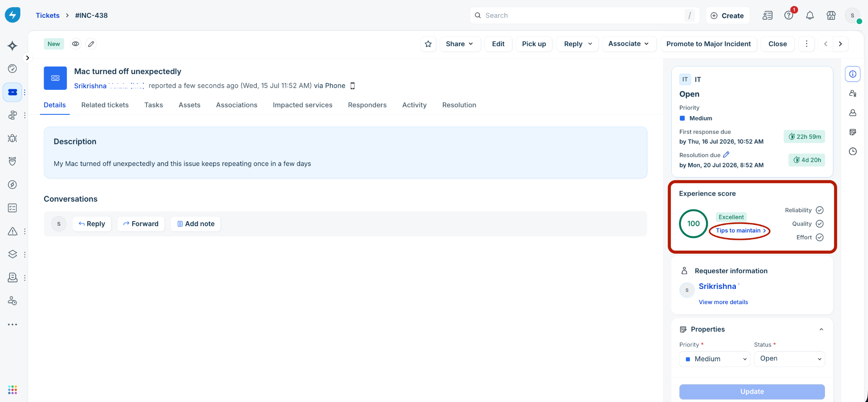Open the bug (Problems) icon in sidebar

click(x=12, y=138)
